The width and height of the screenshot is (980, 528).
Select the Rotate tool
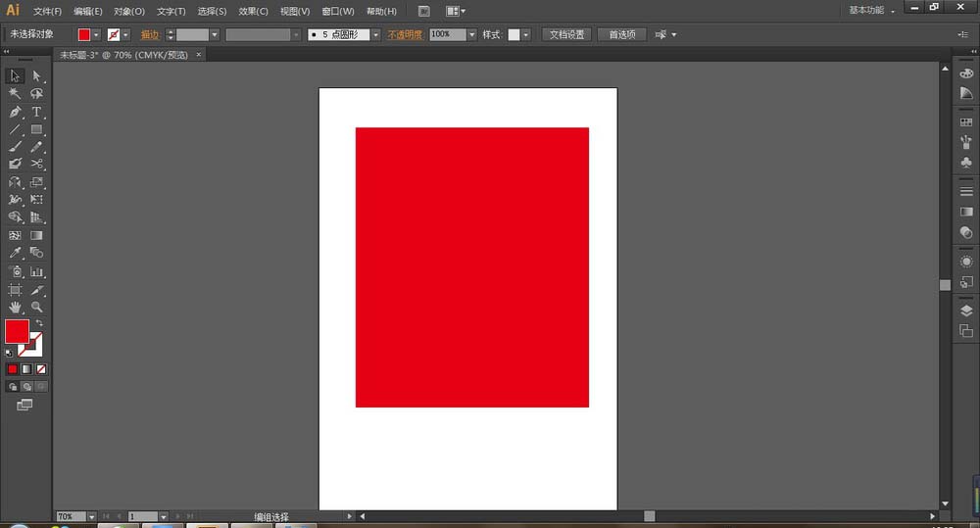(15, 182)
